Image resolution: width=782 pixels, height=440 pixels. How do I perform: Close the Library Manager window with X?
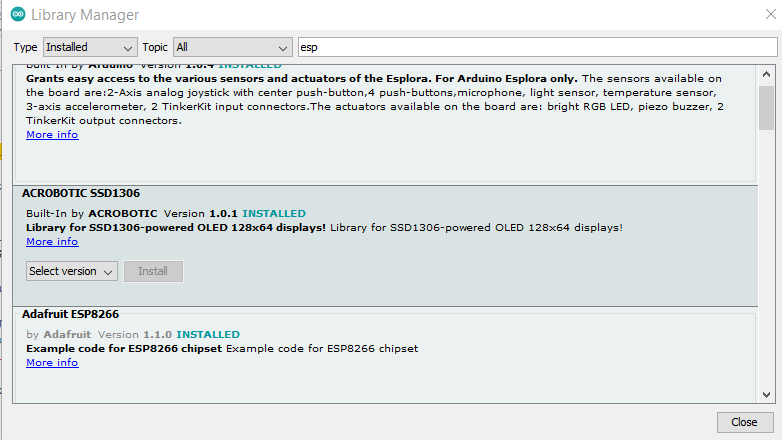click(x=771, y=14)
